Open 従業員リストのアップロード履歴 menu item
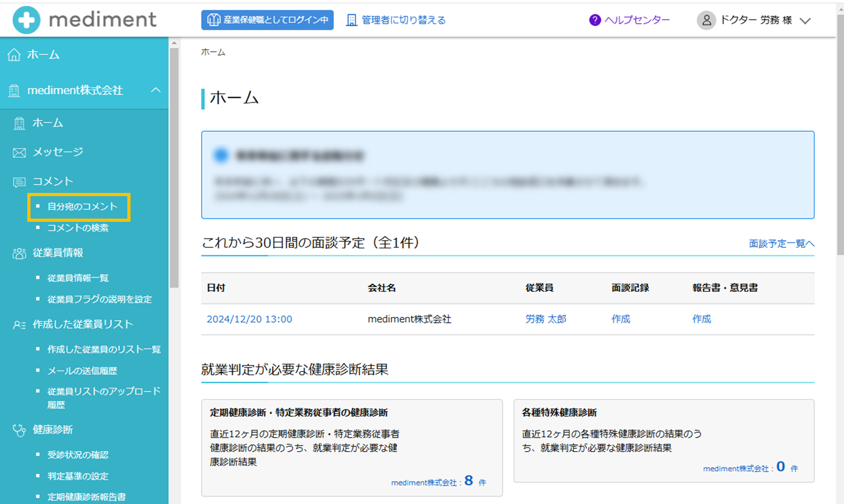This screenshot has height=504, width=844. coord(104,398)
